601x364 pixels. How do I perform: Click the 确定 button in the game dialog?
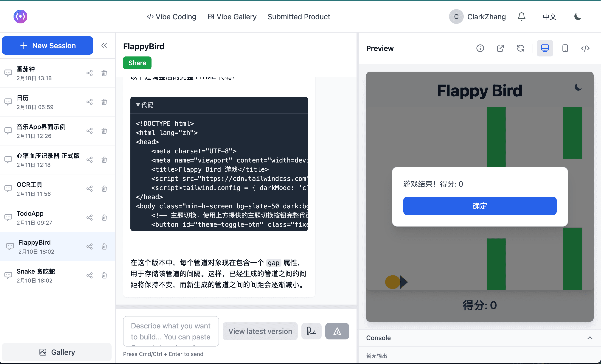[480, 206]
